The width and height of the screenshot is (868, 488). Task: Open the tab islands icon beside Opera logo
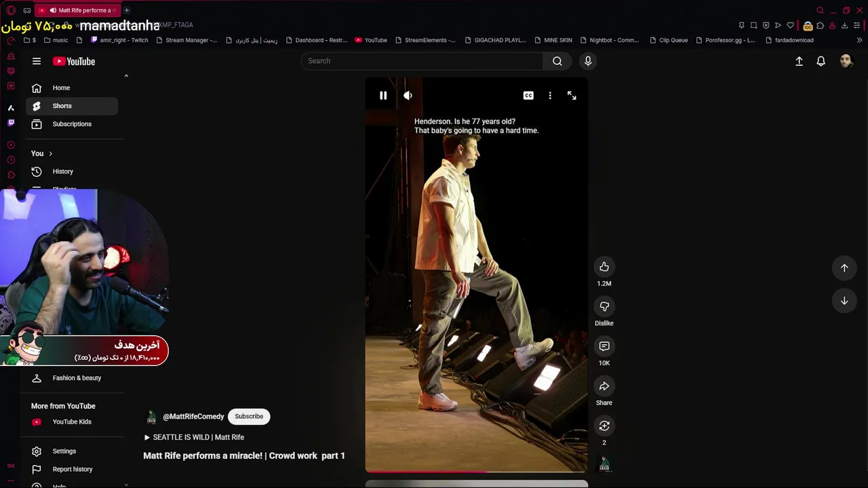[26, 10]
